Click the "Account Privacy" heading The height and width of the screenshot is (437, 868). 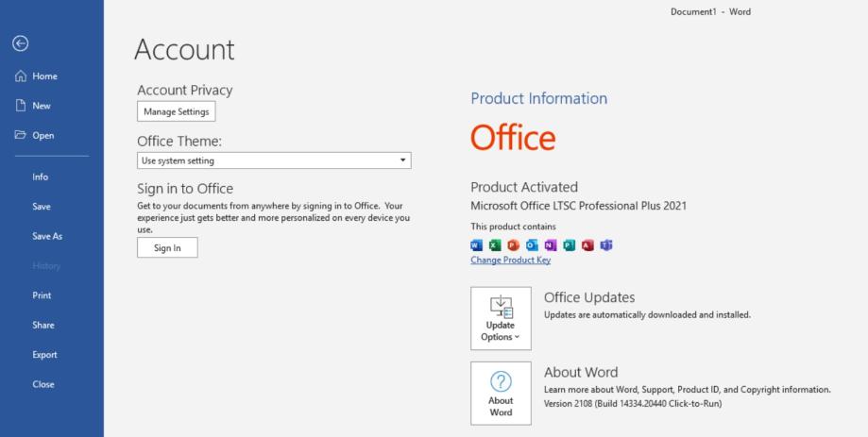coord(185,90)
